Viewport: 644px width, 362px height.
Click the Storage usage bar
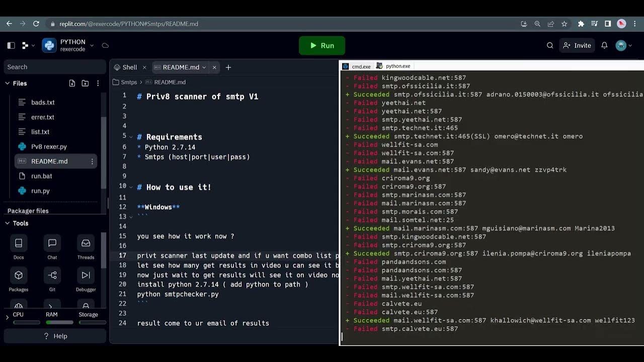pos(93,322)
